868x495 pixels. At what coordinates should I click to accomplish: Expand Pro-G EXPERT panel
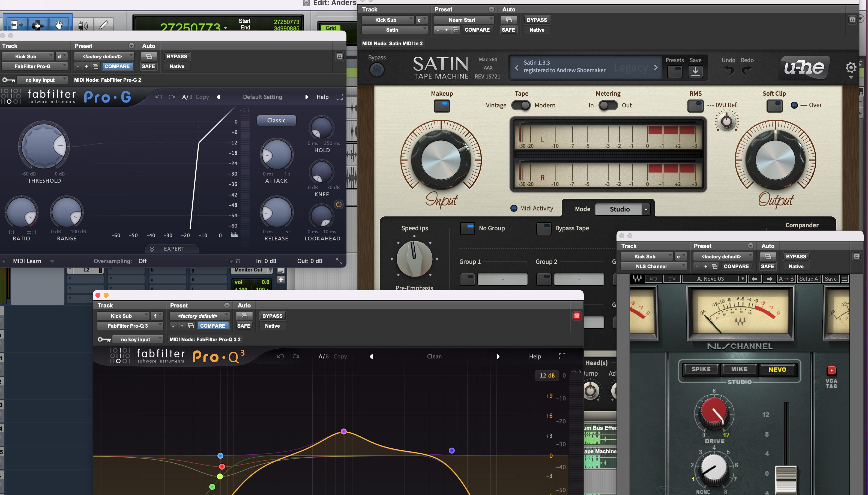click(x=172, y=249)
